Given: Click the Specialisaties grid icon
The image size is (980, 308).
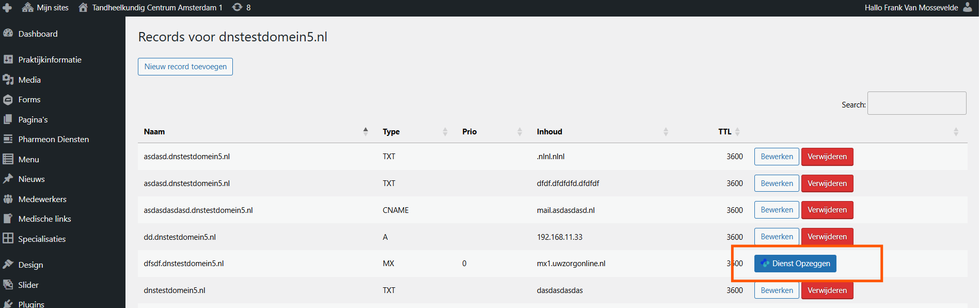Looking at the screenshot, I should pyautogui.click(x=8, y=238).
